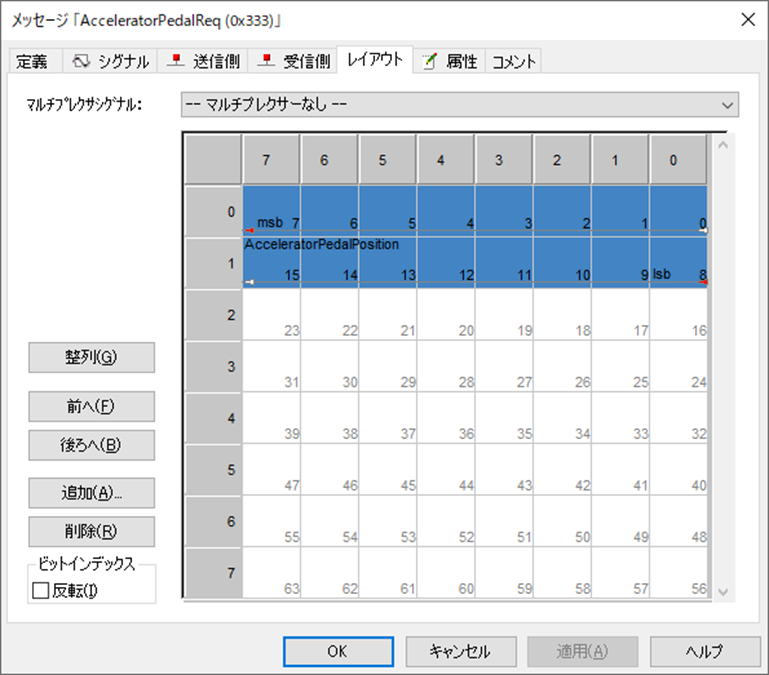
Task: Open help with the ヘルプ button
Action: [x=705, y=651]
